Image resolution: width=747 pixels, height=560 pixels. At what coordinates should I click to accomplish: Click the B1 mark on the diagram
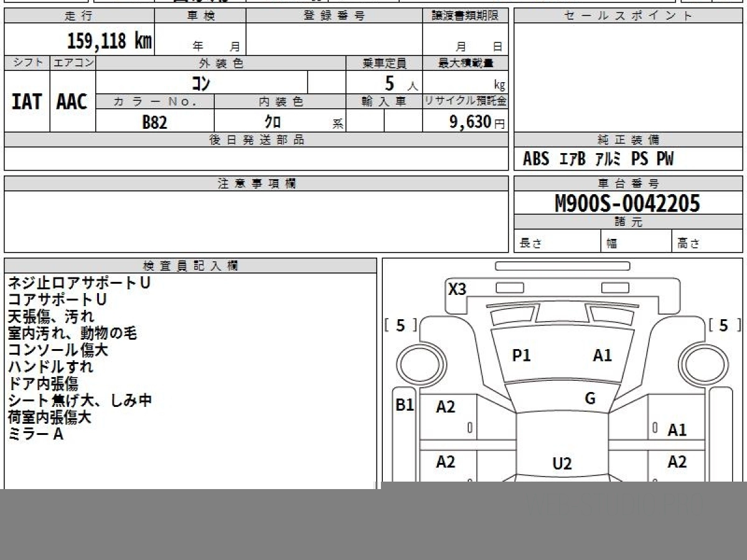pos(405,405)
